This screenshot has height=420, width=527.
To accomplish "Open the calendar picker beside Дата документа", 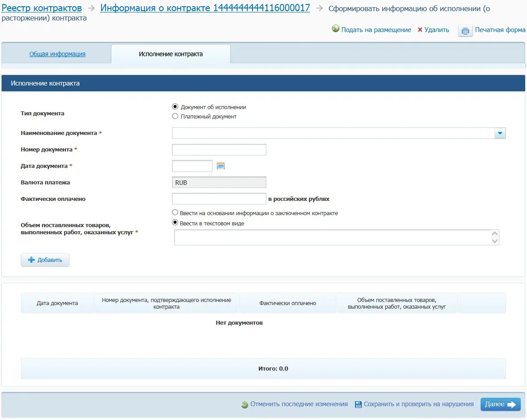I will click(x=221, y=166).
